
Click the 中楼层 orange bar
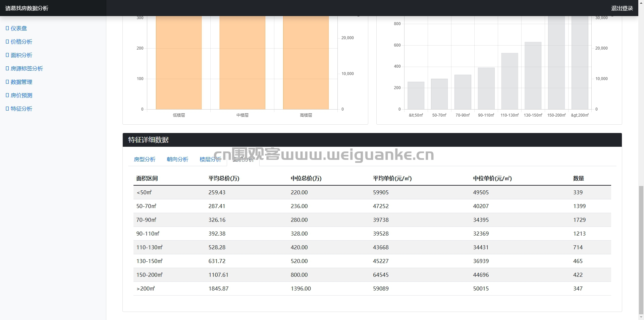(242, 63)
